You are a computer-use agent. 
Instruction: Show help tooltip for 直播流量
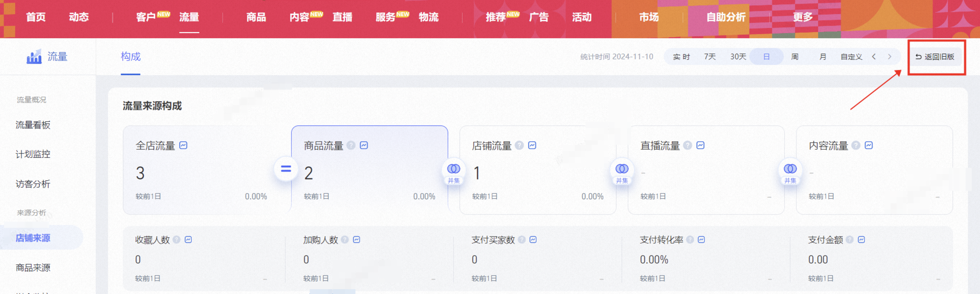pyautogui.click(x=688, y=145)
